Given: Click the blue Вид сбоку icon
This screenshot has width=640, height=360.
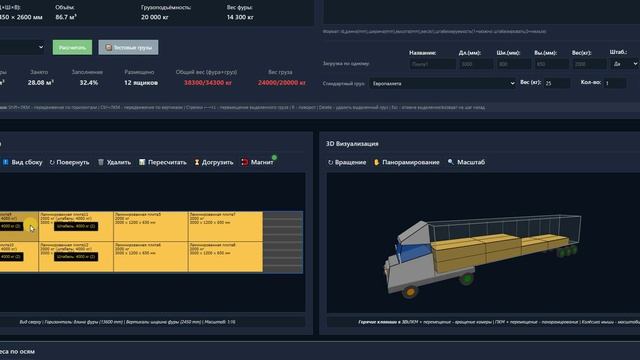Looking at the screenshot, I should 5,162.
